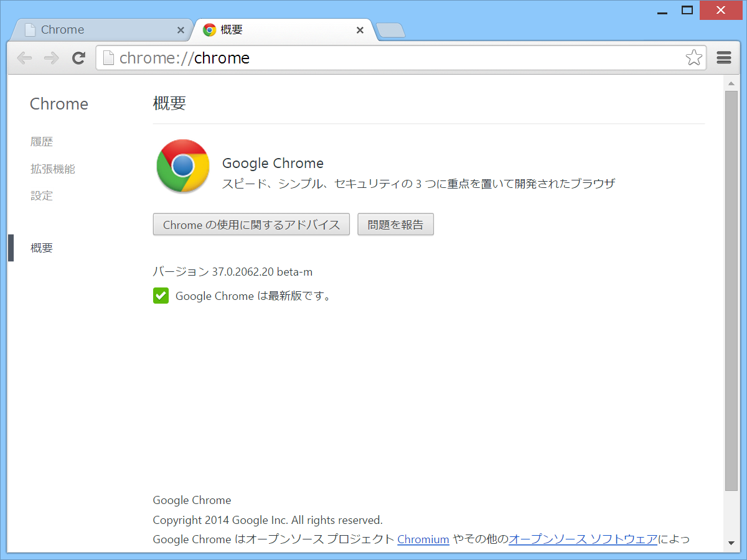Reload the current page
Screen dimensions: 747x560
point(78,58)
